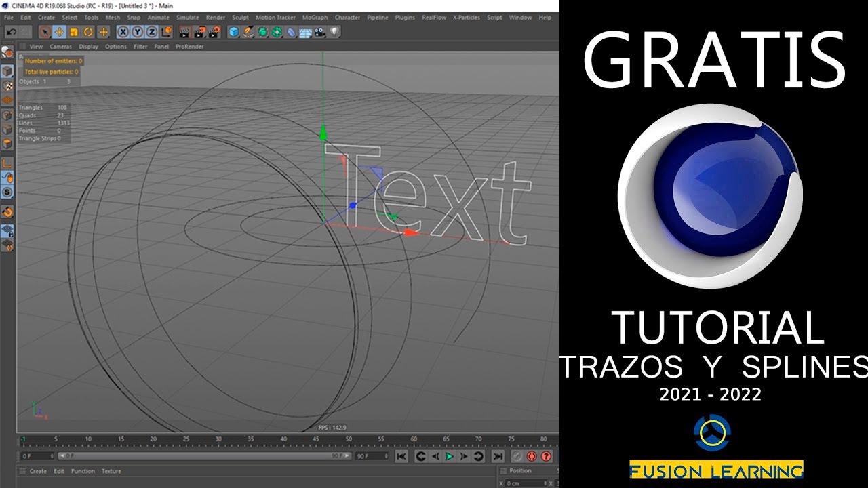Click Go to Previous Key button
The height and width of the screenshot is (488, 868).
tap(420, 456)
